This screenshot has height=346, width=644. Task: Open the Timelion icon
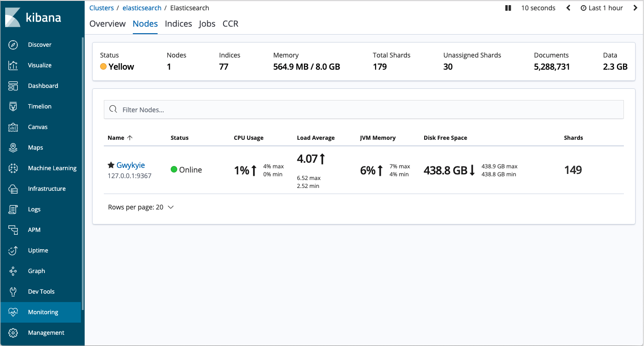tap(13, 107)
